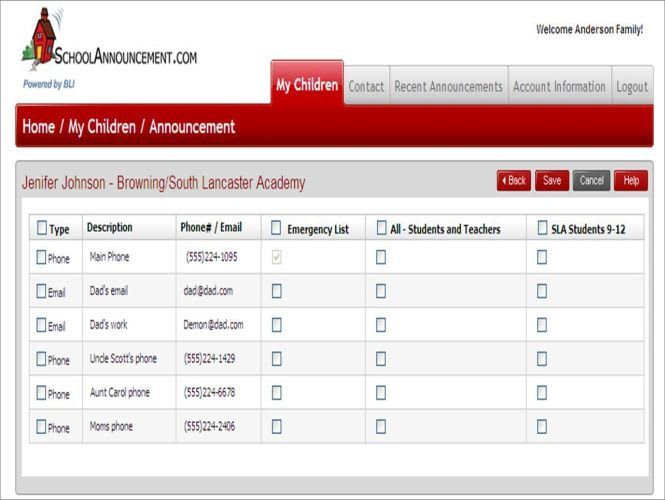
Task: Toggle the SLA Students 9-12 header checkbox
Action: pos(542,227)
